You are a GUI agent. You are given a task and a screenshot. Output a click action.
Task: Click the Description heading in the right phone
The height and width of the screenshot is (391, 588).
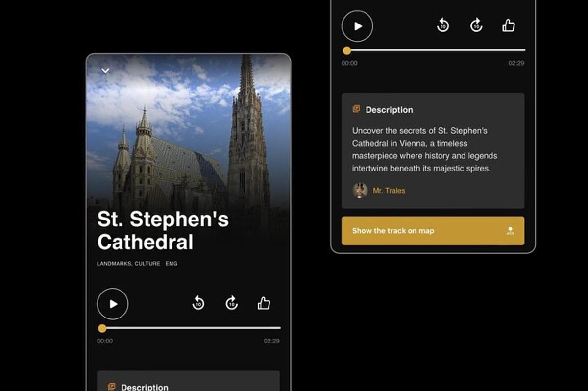[389, 110]
